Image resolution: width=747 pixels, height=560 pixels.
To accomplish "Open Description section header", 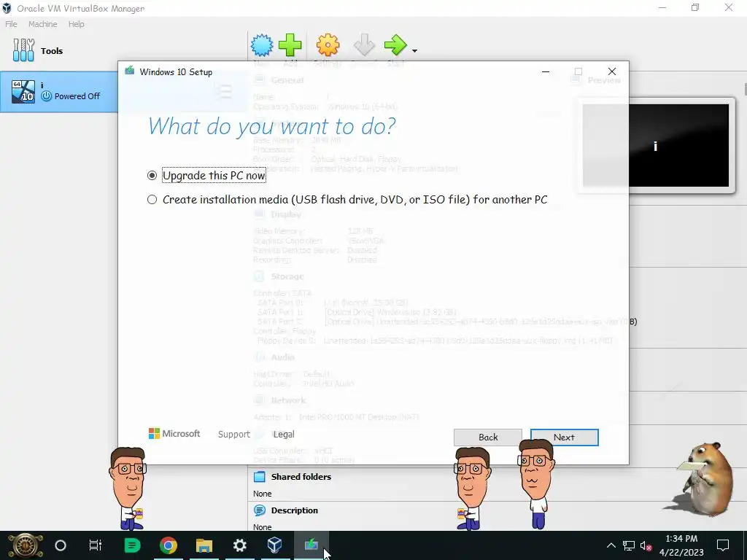I will tap(295, 510).
